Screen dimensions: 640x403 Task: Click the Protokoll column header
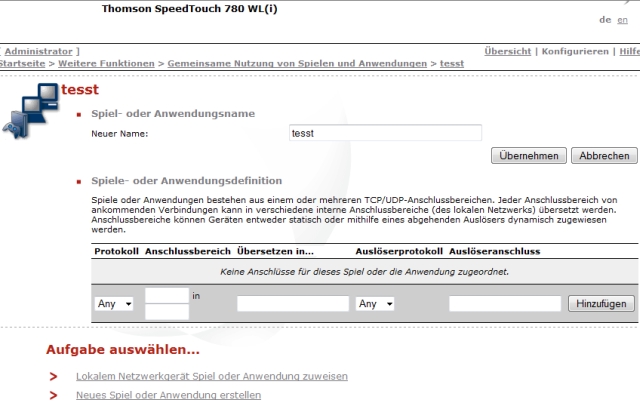[116, 251]
